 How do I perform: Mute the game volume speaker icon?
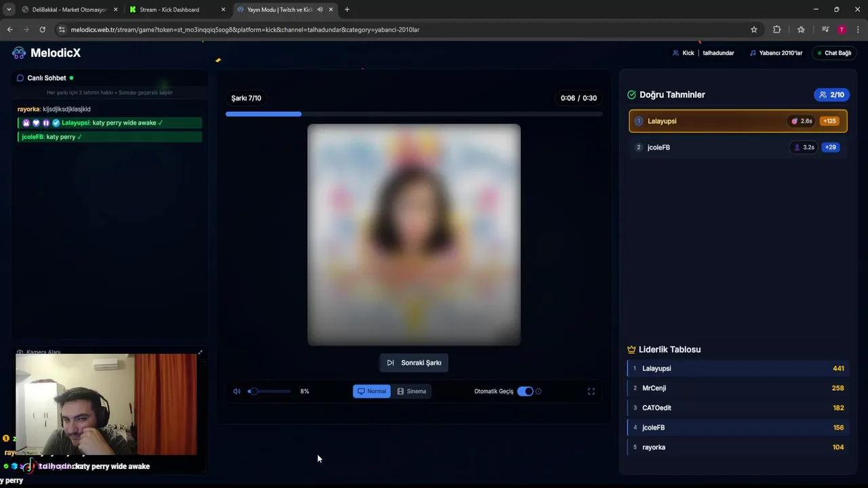pos(237,391)
